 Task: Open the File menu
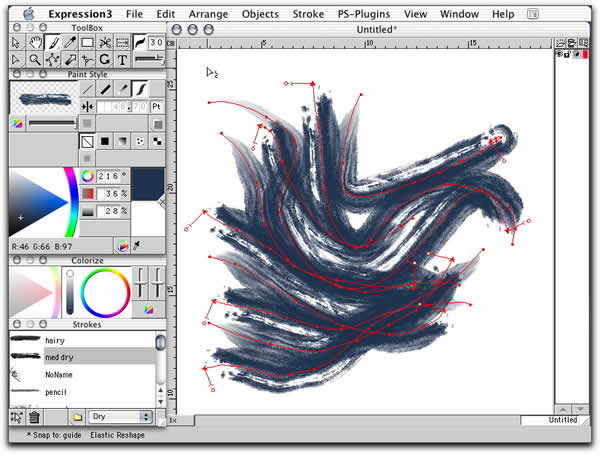[x=134, y=14]
